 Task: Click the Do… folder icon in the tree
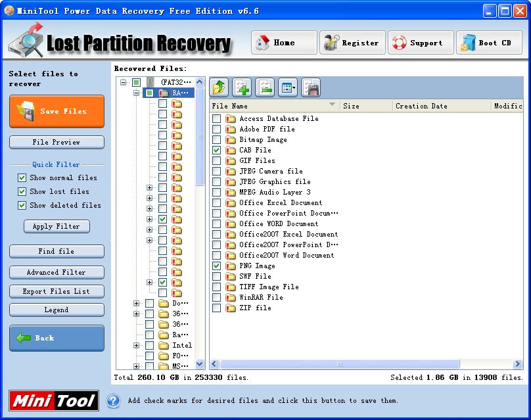pos(164,303)
